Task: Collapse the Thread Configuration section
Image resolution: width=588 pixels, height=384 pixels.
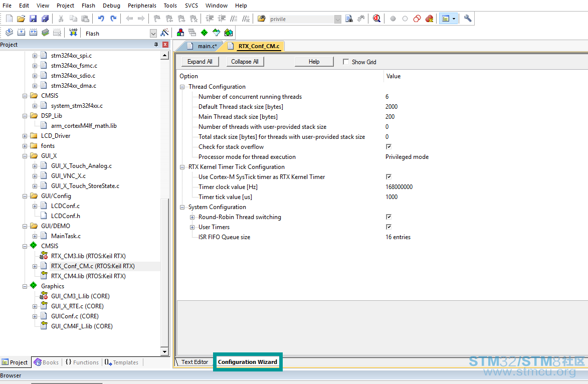Action: point(182,87)
